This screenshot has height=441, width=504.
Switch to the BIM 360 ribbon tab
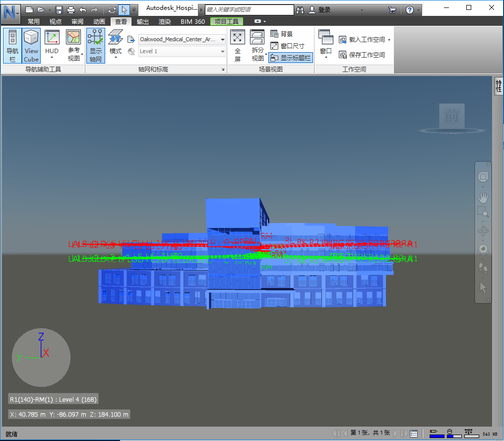(x=192, y=21)
